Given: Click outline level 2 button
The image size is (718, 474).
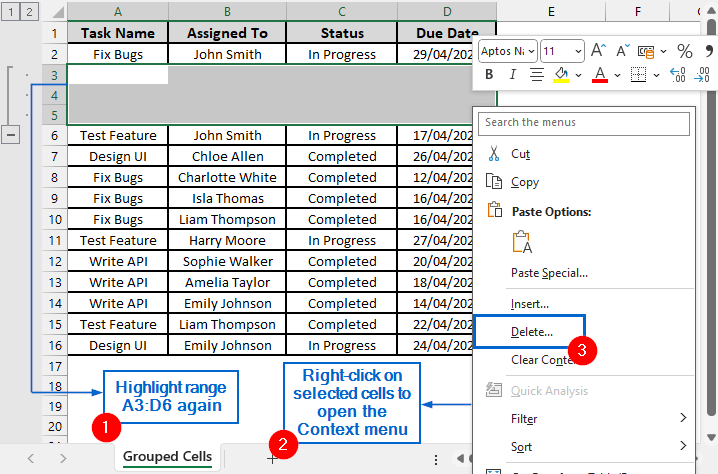Looking at the screenshot, I should (x=29, y=11).
